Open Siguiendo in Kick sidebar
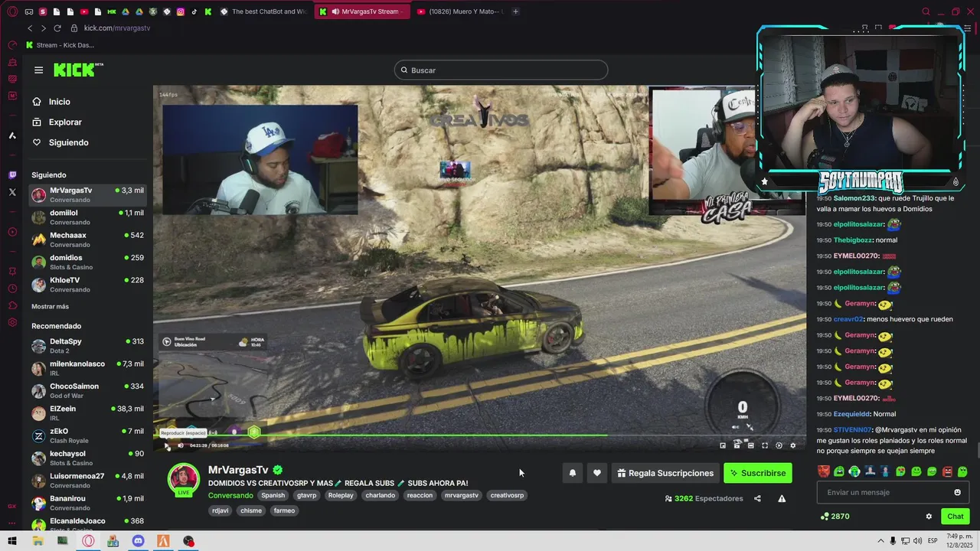Screen dimensions: 980x551 (x=61, y=142)
